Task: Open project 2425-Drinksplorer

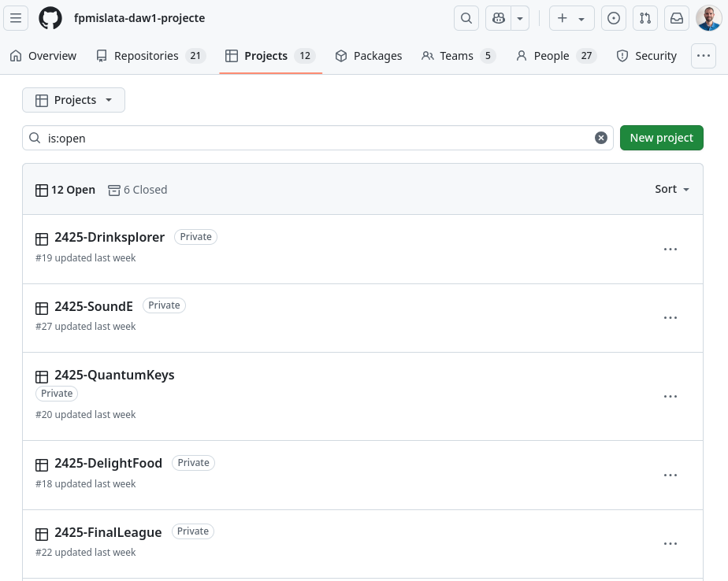Action: [110, 237]
